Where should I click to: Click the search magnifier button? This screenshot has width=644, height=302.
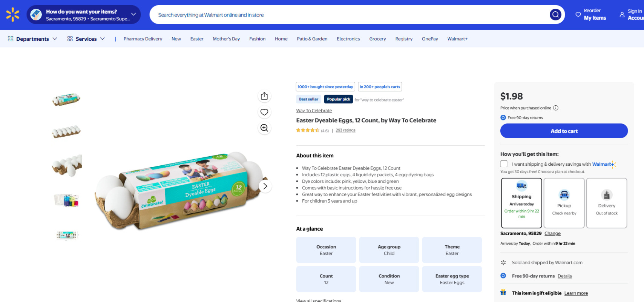[555, 15]
